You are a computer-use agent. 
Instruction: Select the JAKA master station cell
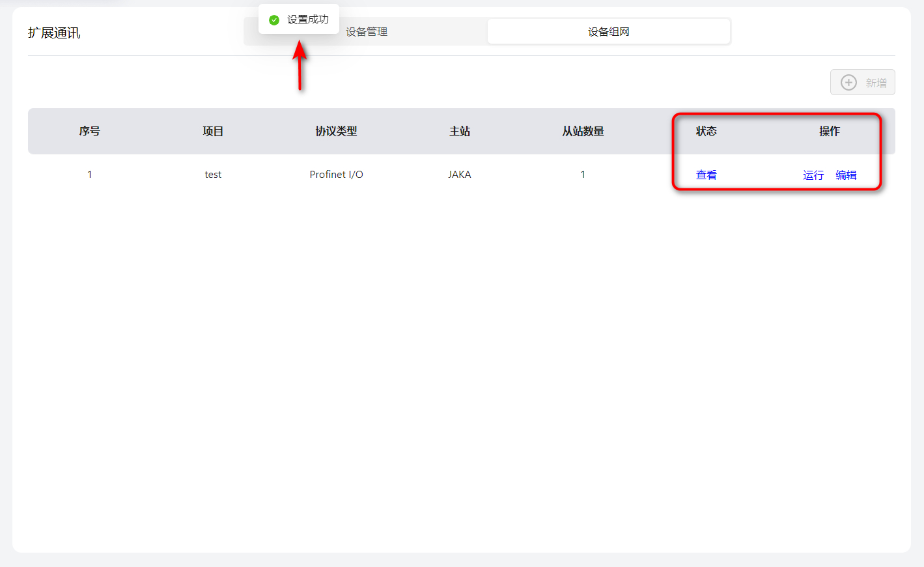click(460, 175)
